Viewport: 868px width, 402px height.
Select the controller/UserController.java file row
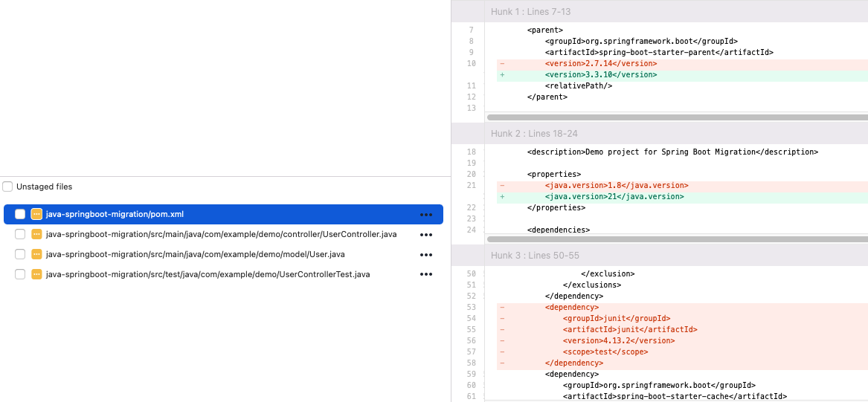coord(223,235)
